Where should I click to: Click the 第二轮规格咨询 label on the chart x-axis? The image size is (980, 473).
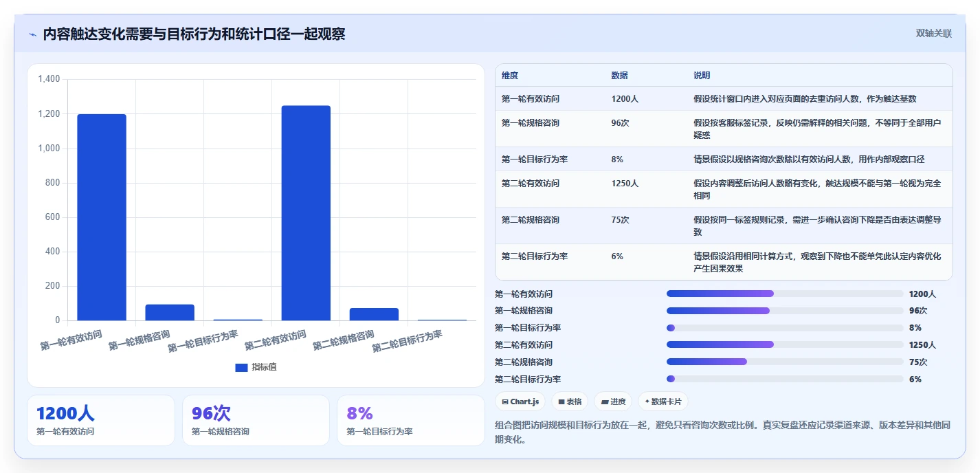coord(344,340)
